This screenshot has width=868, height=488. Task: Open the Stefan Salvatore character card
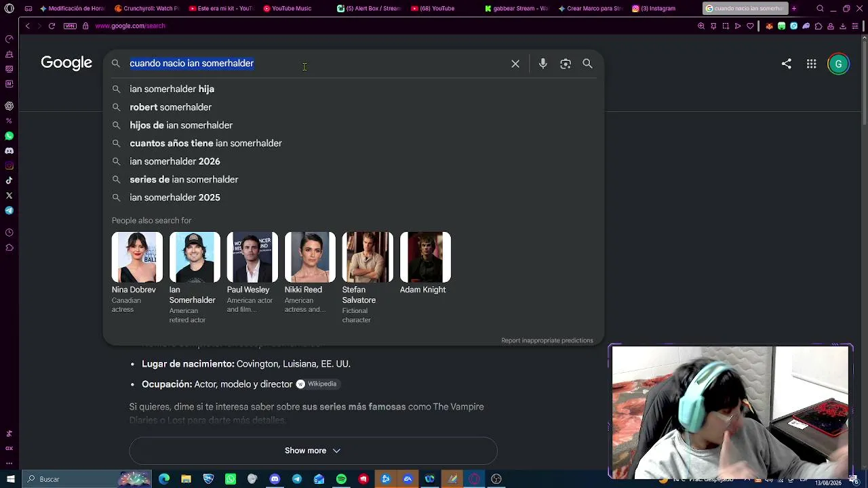[x=368, y=278]
